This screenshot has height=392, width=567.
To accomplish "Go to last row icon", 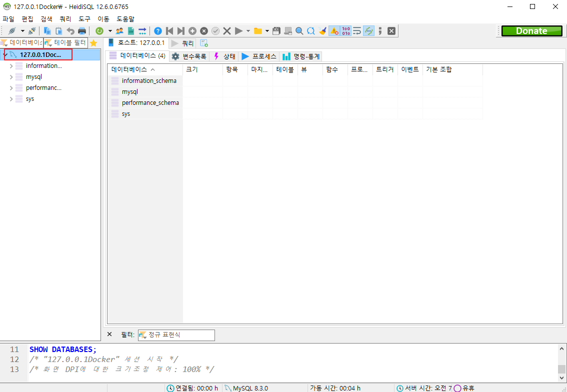I will coord(181,31).
